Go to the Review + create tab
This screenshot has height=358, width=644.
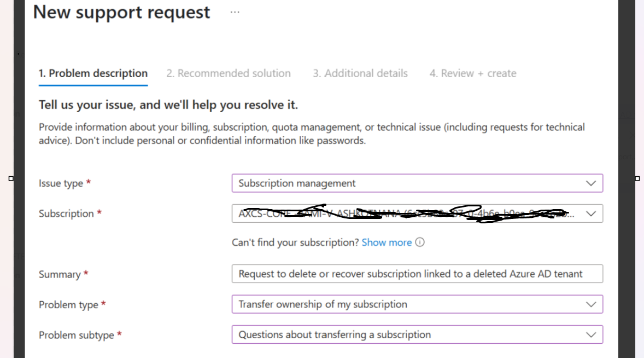point(472,73)
